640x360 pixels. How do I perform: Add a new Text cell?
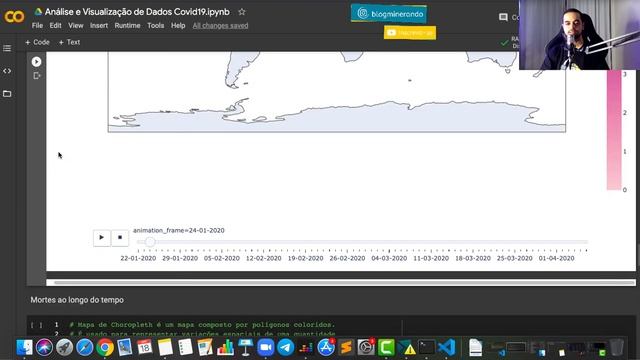point(69,42)
